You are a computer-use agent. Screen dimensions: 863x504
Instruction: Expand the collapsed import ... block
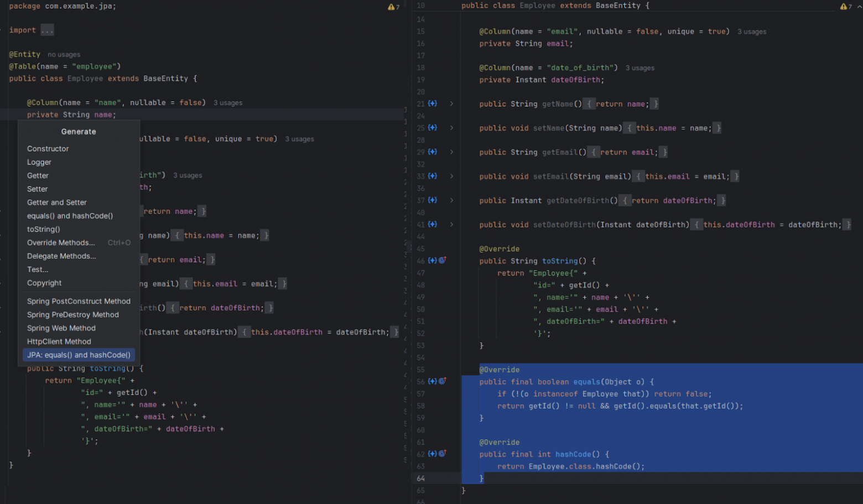(47, 30)
